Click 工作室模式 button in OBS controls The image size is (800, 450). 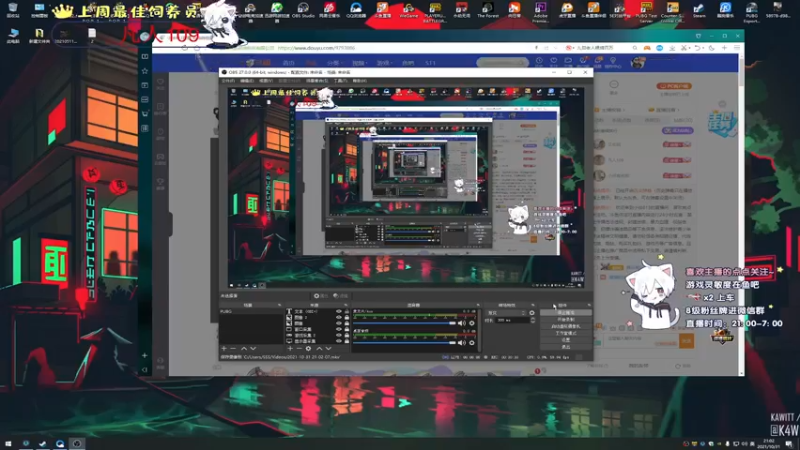point(566,333)
